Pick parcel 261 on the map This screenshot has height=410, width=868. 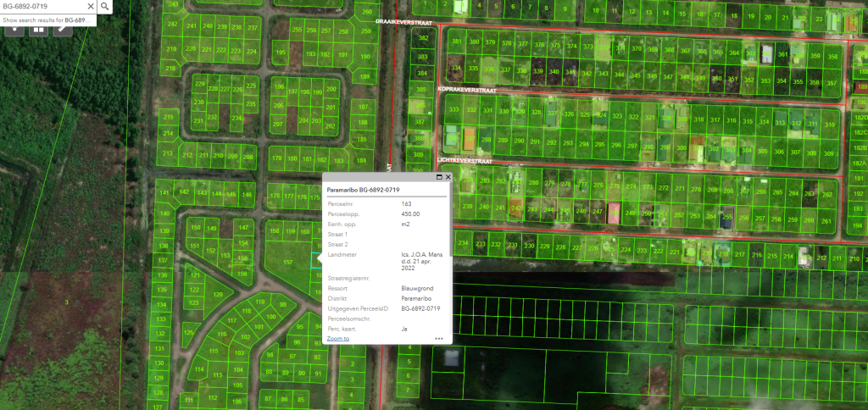(x=828, y=221)
